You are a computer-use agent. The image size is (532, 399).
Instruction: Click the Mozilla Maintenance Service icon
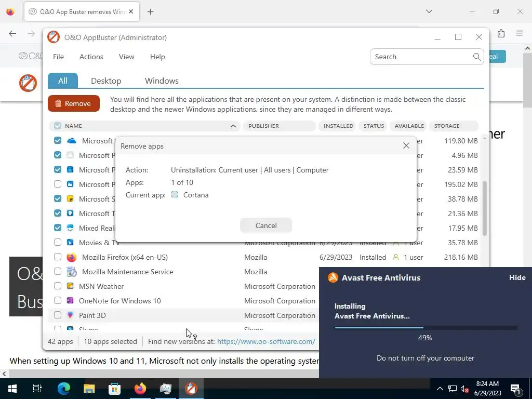(71, 272)
